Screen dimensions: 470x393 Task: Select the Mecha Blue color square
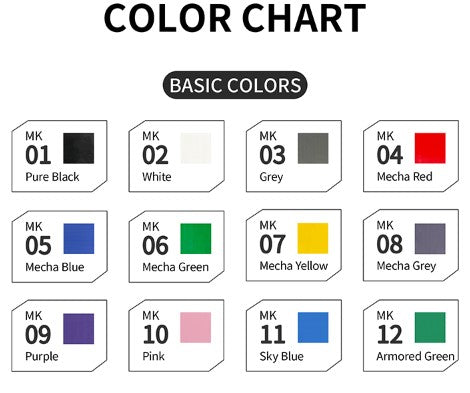pyautogui.click(x=79, y=239)
